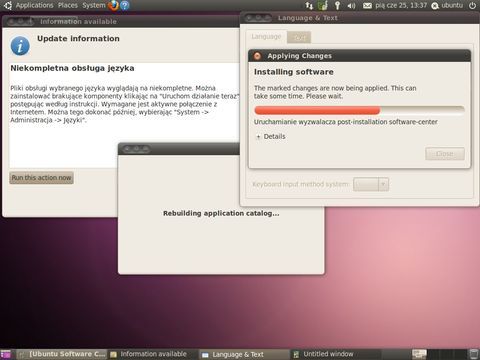Click the Close button in Applying Changes
This screenshot has width=480, height=360.
click(445, 154)
